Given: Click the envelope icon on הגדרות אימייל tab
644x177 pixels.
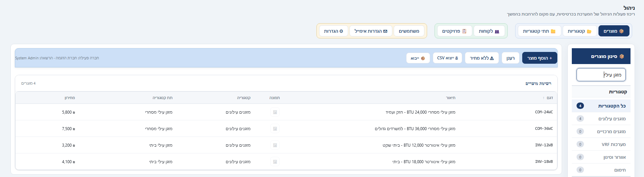Looking at the screenshot, I should click(x=385, y=31).
